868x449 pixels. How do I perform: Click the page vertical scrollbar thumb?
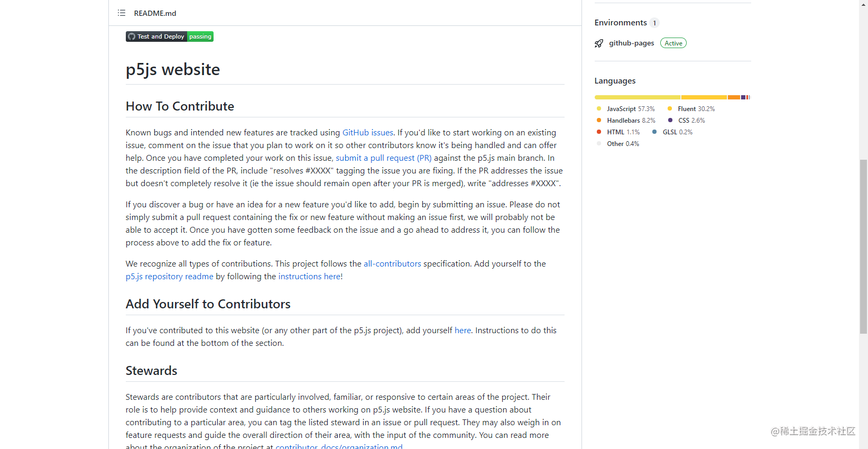click(x=863, y=246)
